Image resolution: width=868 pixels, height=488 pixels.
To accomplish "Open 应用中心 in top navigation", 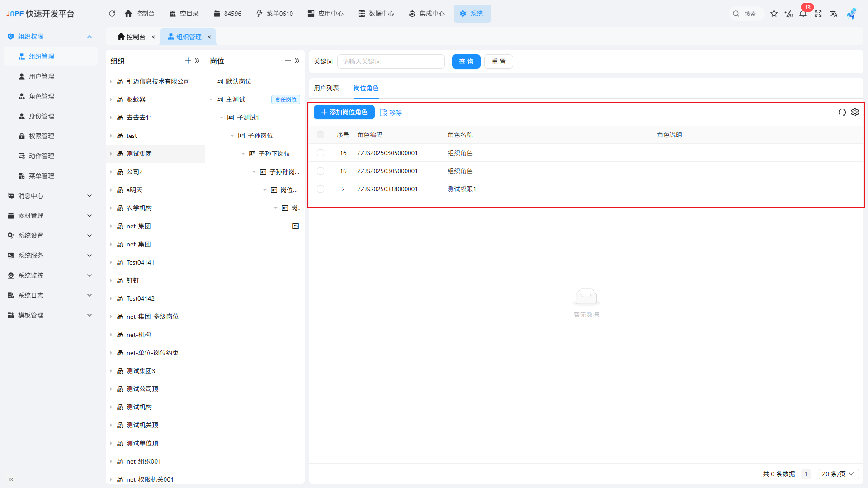I will 325,14.
